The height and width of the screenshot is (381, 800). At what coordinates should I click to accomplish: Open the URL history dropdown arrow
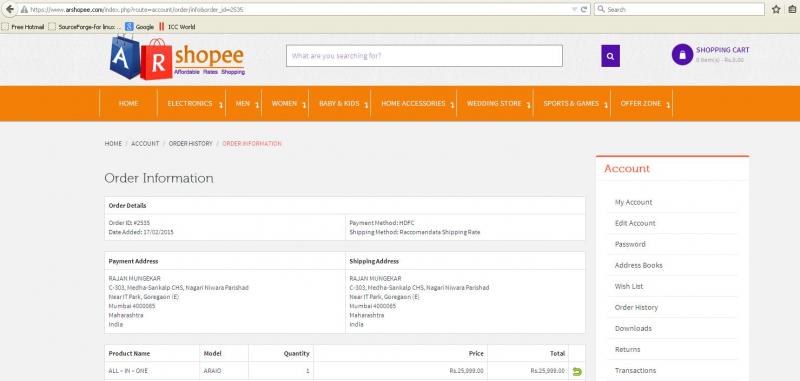[x=574, y=9]
